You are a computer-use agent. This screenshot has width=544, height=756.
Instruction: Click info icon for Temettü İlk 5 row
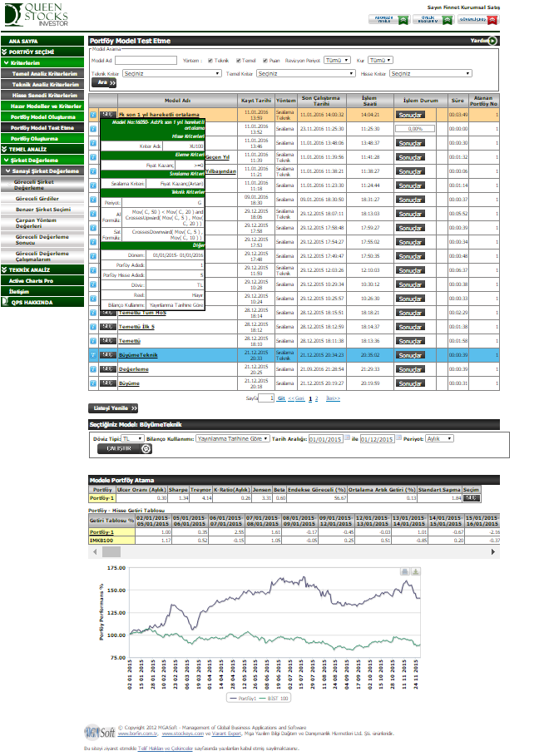point(93,327)
